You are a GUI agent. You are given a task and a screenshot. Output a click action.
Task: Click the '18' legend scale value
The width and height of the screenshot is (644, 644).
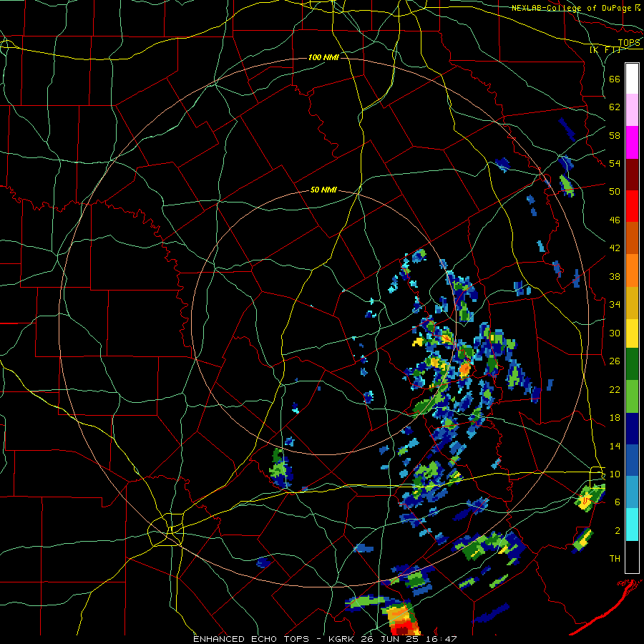615,418
